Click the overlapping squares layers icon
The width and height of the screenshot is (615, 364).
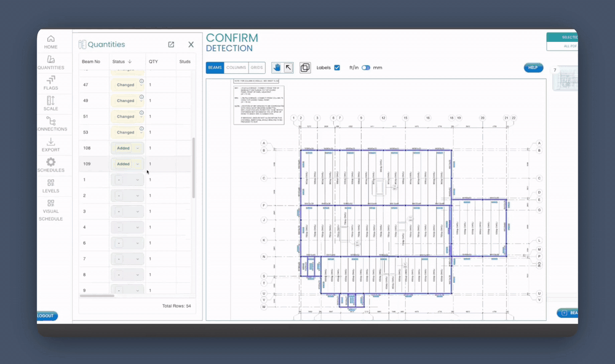pyautogui.click(x=305, y=68)
